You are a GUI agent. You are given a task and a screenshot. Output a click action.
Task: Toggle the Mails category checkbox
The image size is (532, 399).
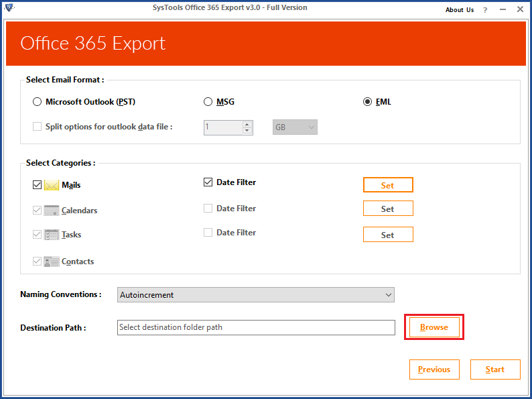tap(37, 184)
